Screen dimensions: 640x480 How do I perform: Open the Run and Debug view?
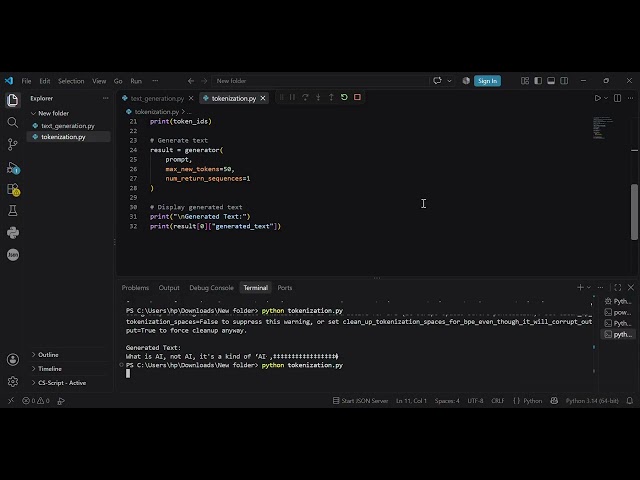tap(13, 168)
